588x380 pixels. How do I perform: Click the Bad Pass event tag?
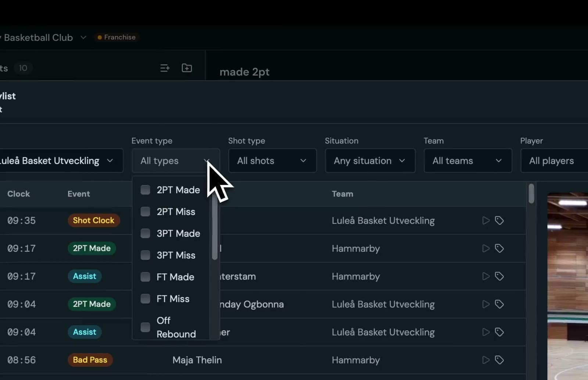tap(90, 360)
